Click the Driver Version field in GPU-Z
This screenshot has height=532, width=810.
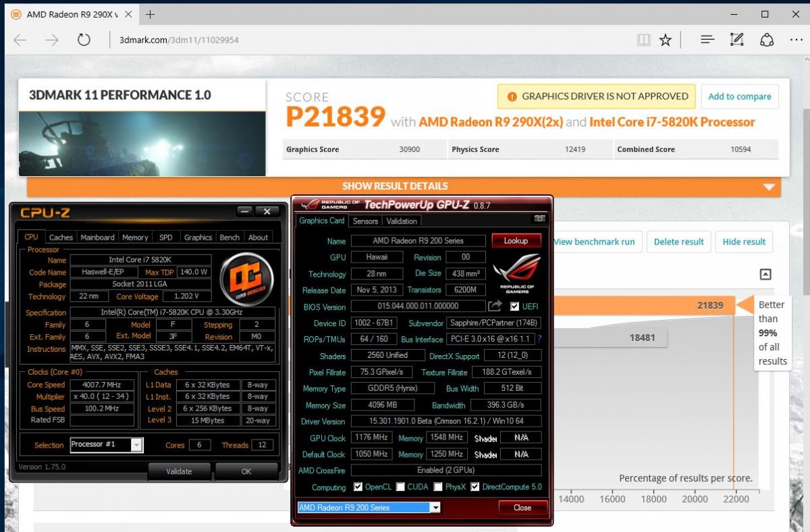tap(446, 421)
